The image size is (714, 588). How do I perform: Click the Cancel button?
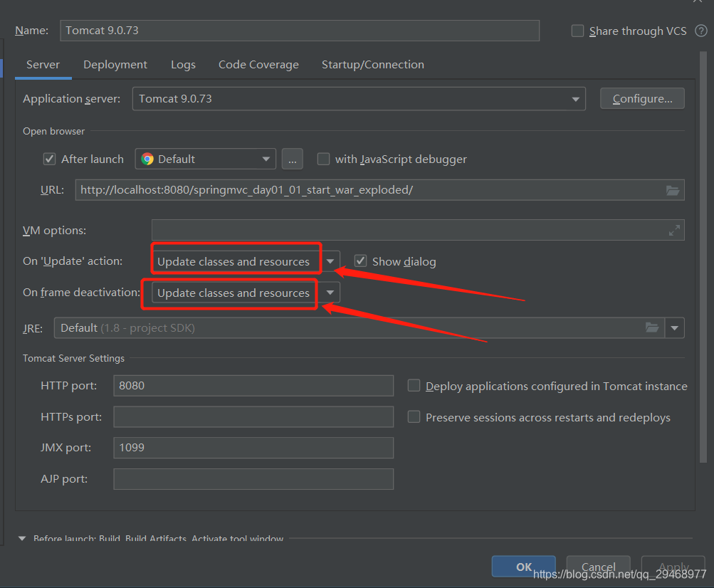pyautogui.click(x=599, y=567)
